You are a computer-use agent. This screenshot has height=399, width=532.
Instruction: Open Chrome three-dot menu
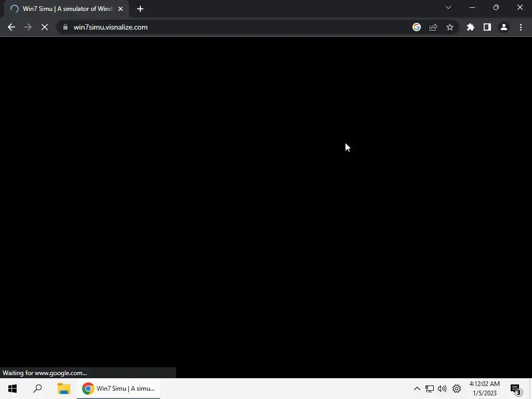point(521,27)
